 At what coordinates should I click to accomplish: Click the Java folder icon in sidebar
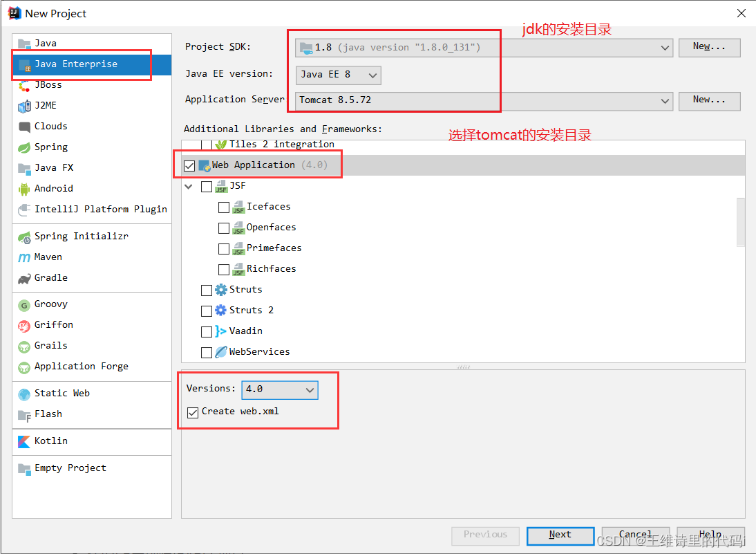[x=24, y=44]
